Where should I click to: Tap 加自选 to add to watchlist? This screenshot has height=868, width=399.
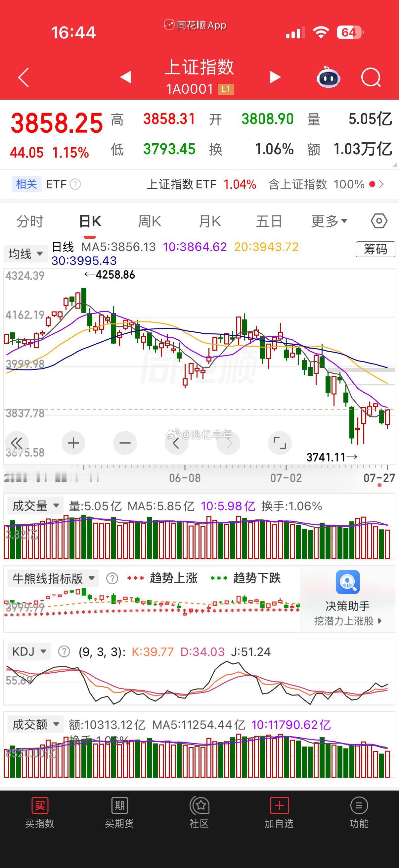[279, 812]
